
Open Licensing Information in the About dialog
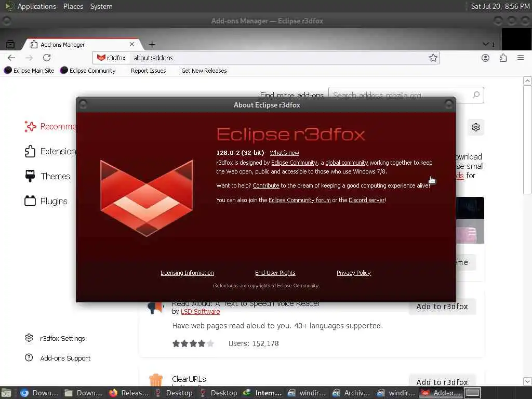pos(187,273)
